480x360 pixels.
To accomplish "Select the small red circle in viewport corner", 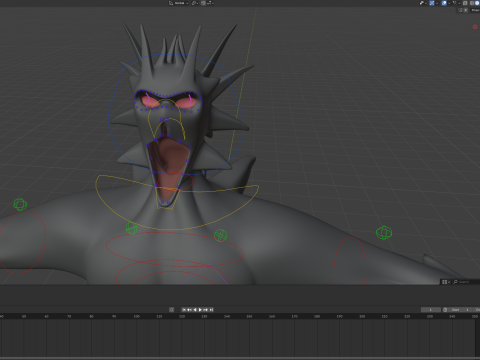I will click(x=475, y=27).
